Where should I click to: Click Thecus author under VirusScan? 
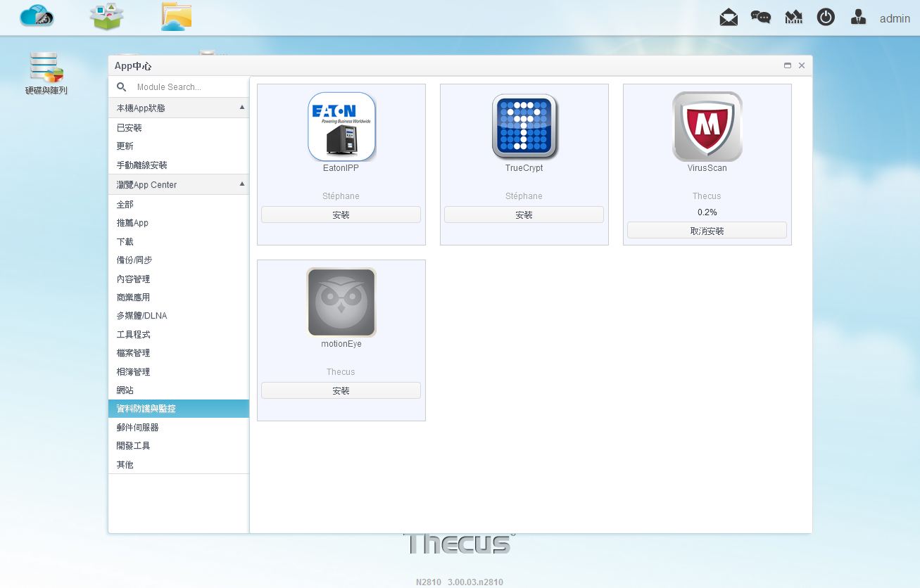(707, 196)
